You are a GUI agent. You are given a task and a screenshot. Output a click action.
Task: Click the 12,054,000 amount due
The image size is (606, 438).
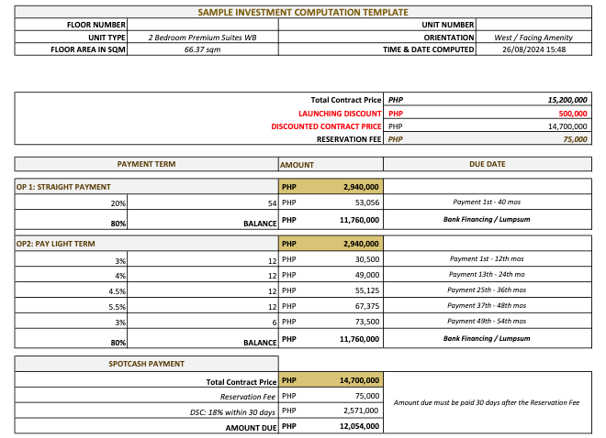click(359, 426)
